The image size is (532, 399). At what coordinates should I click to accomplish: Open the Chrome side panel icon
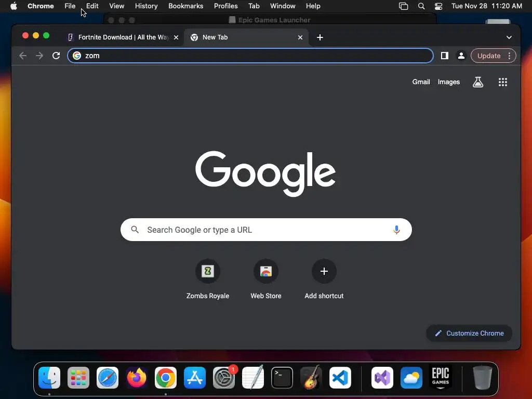point(445,56)
